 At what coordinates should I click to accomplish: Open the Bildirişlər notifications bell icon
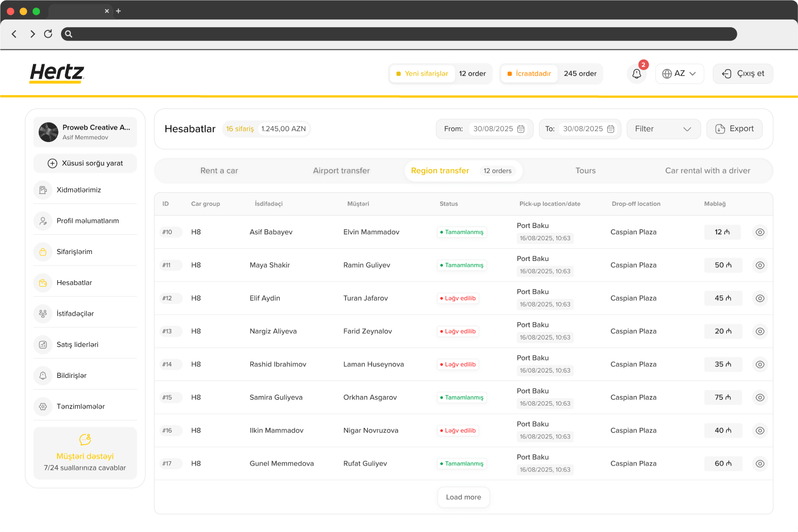(43, 375)
